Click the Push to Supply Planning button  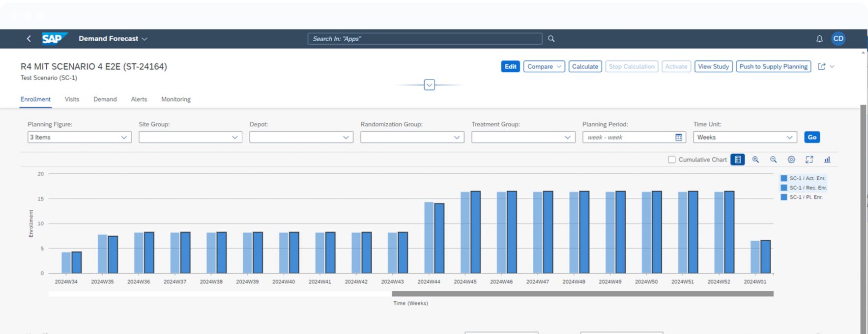(773, 67)
